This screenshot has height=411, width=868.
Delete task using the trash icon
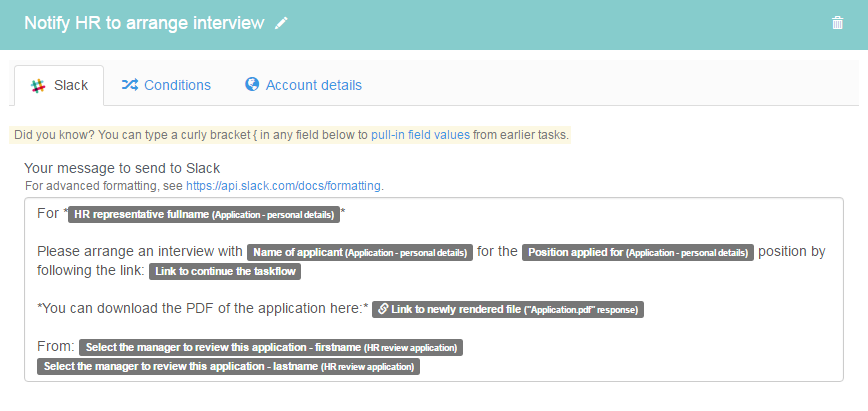pos(838,23)
